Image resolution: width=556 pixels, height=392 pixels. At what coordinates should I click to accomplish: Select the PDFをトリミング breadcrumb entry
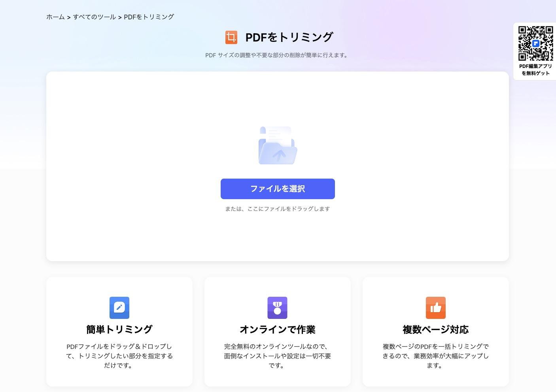pos(148,17)
